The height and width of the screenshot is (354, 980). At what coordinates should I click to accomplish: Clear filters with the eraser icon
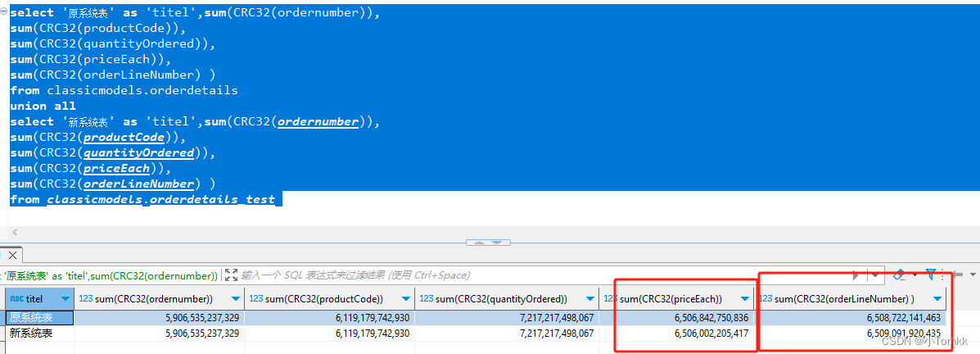tap(900, 275)
